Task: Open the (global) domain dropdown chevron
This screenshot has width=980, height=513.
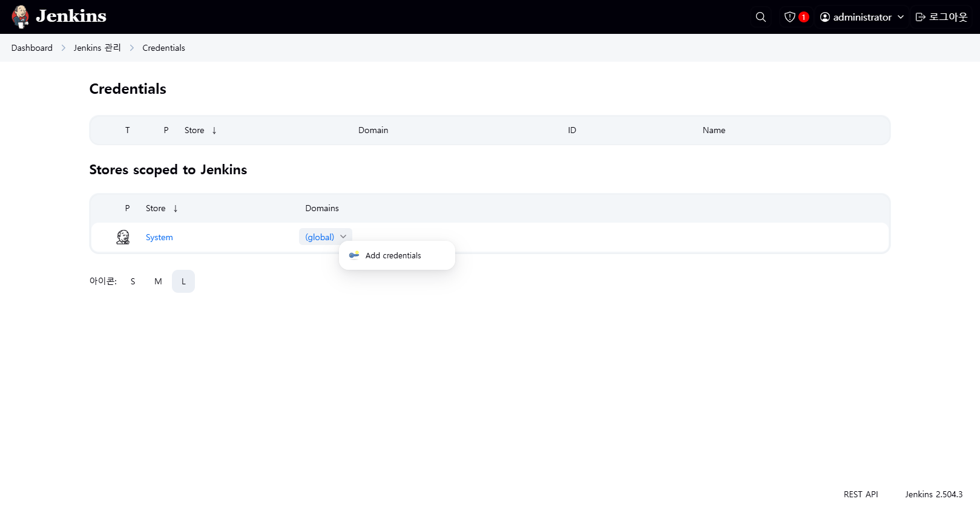Action: point(343,237)
